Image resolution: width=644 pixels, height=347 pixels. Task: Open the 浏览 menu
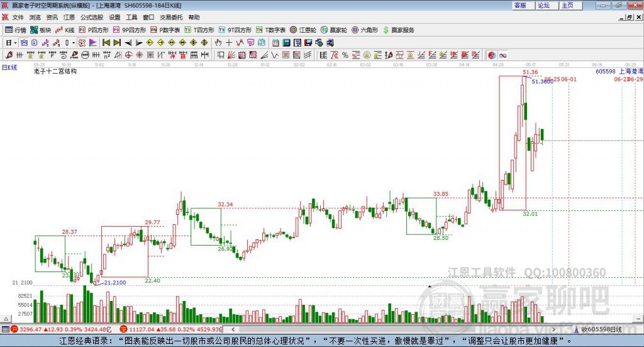pos(35,17)
